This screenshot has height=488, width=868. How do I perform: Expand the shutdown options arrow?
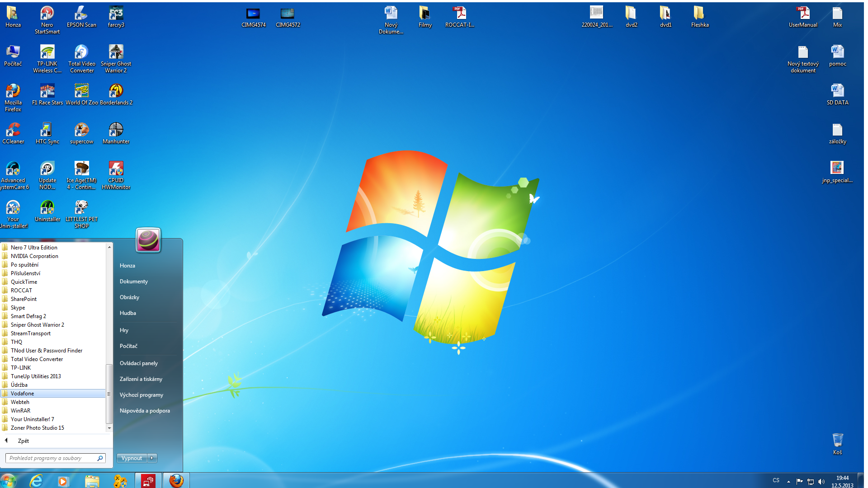click(152, 458)
